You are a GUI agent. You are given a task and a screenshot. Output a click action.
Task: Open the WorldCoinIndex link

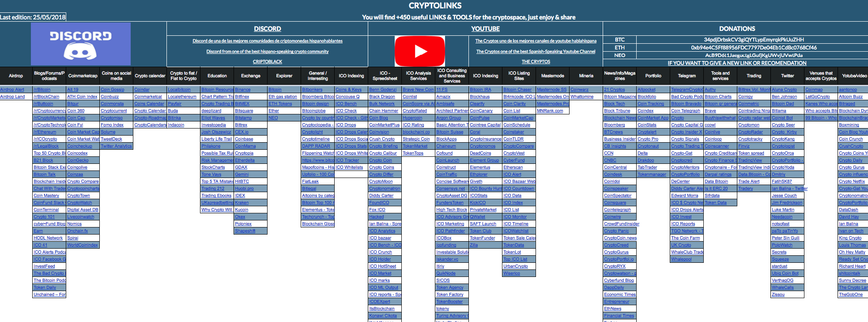click(x=83, y=245)
